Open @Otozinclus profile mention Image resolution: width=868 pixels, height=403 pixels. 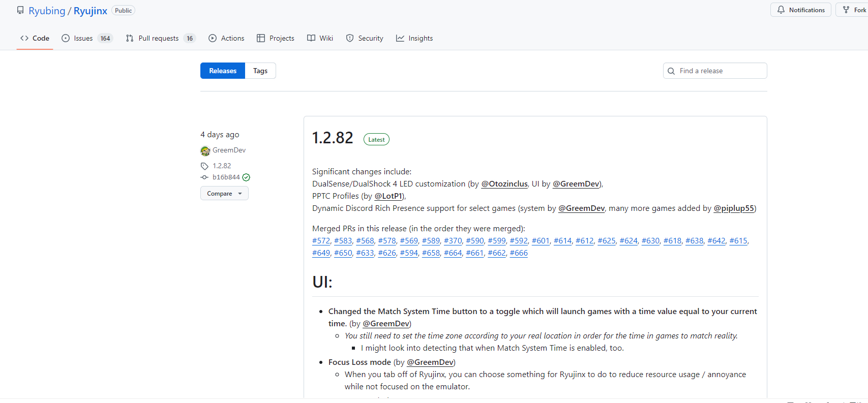[x=504, y=184]
